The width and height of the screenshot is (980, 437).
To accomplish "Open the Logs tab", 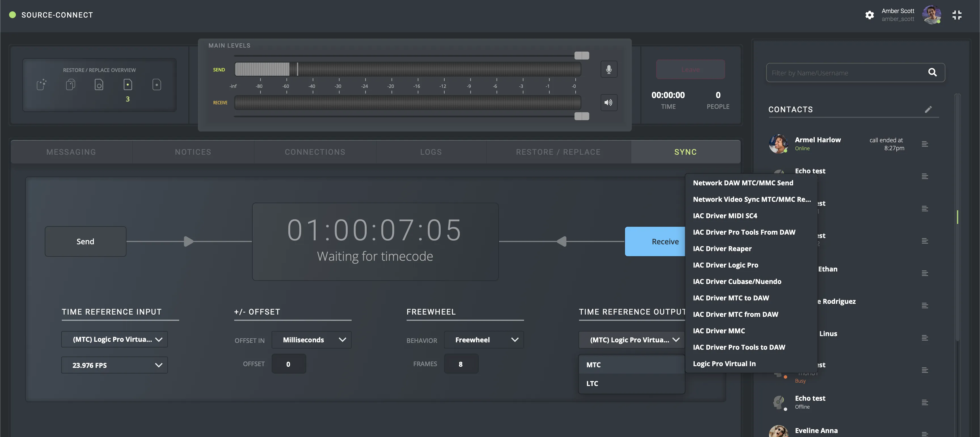I will click(x=431, y=152).
